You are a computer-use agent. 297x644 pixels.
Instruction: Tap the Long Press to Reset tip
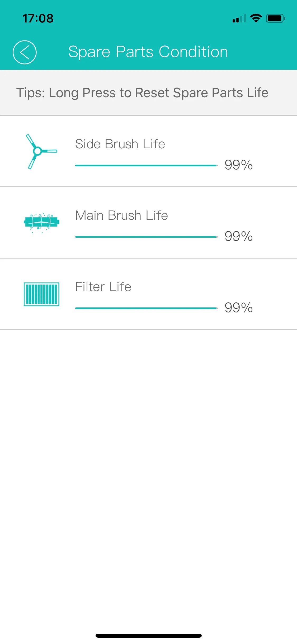(142, 93)
